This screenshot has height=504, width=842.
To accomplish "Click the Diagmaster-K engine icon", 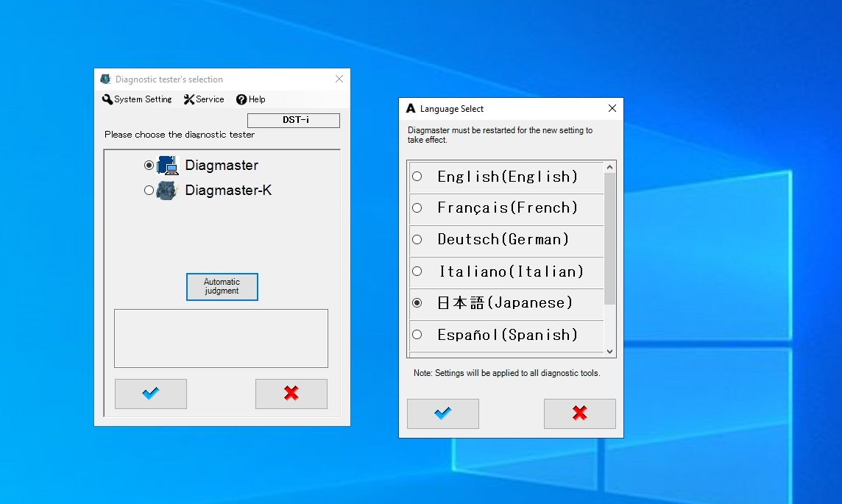I will click(x=166, y=190).
